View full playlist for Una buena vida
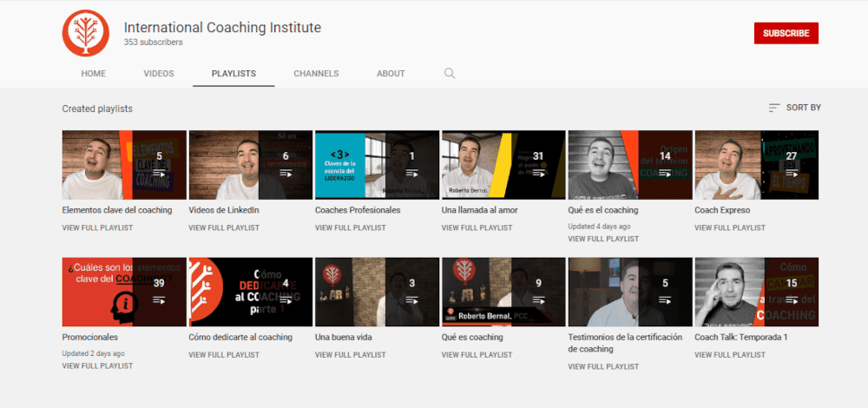 tap(351, 354)
